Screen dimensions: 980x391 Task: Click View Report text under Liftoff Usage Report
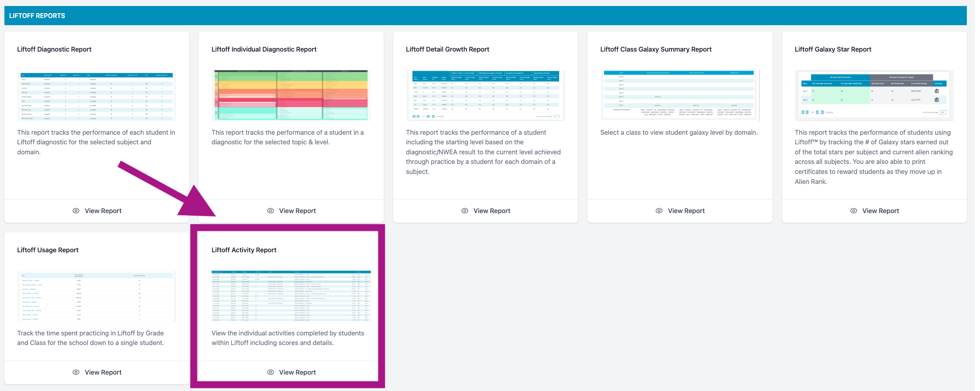[103, 372]
